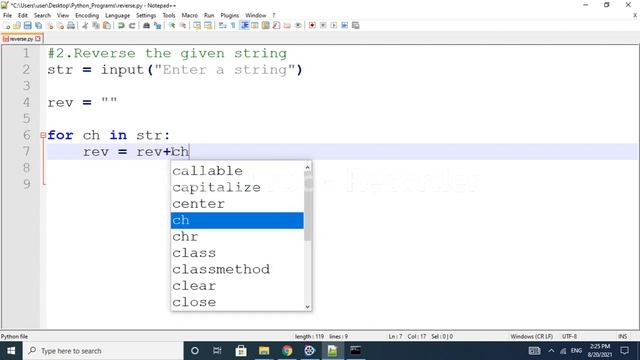Image resolution: width=640 pixels, height=360 pixels.
Task: Open the View menu
Action: pos(62,15)
